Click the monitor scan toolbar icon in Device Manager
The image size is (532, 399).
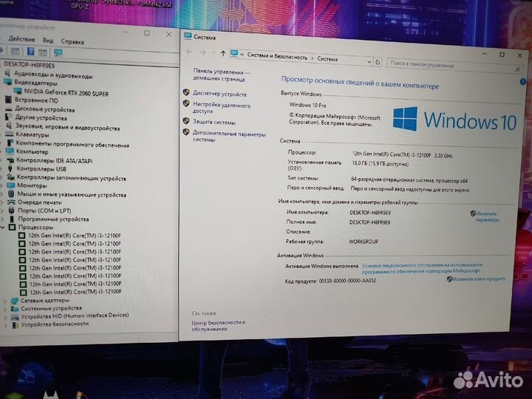(58, 52)
